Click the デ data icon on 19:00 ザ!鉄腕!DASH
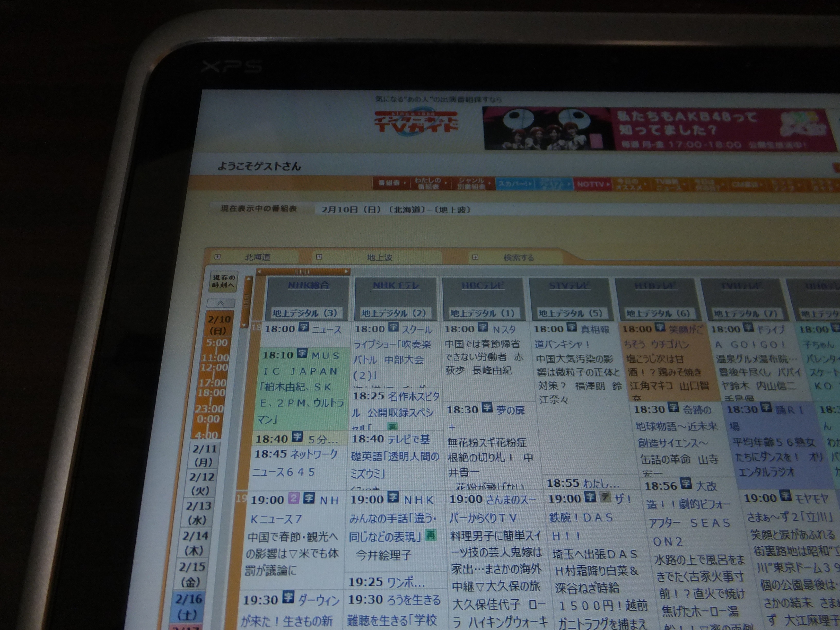840x630 pixels. click(x=605, y=496)
